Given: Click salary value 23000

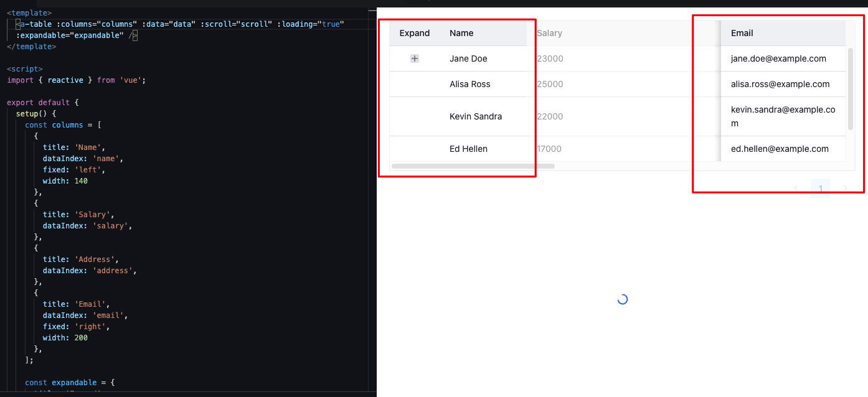Looking at the screenshot, I should coord(550,58).
